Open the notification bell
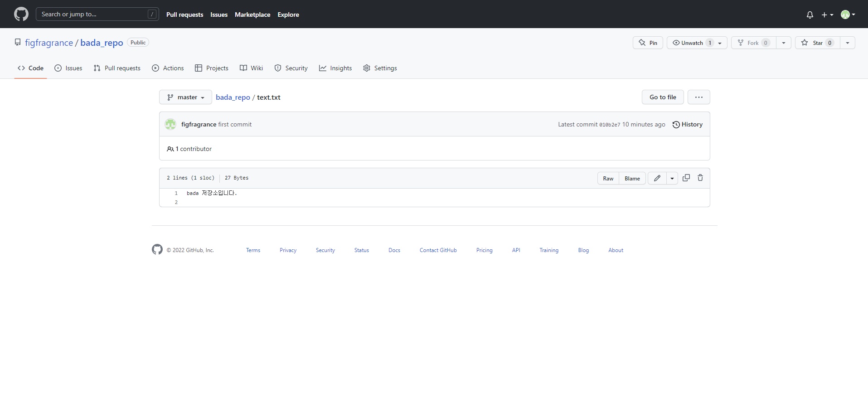 coord(810,15)
